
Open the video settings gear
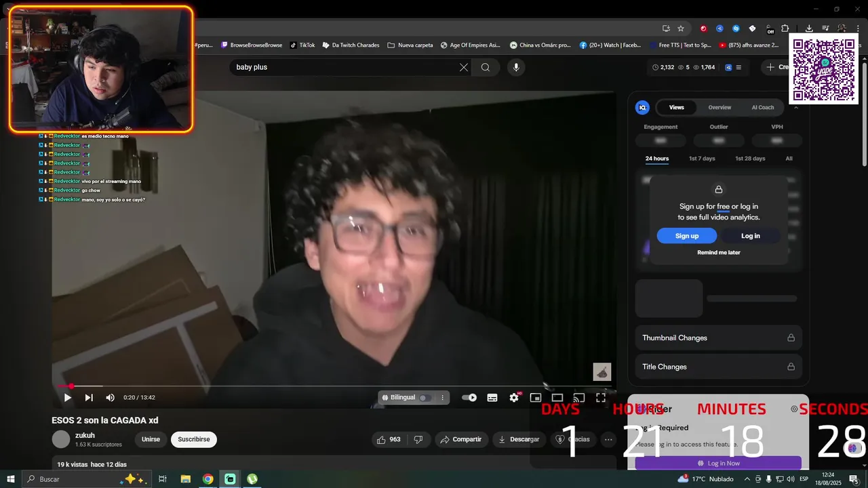514,398
